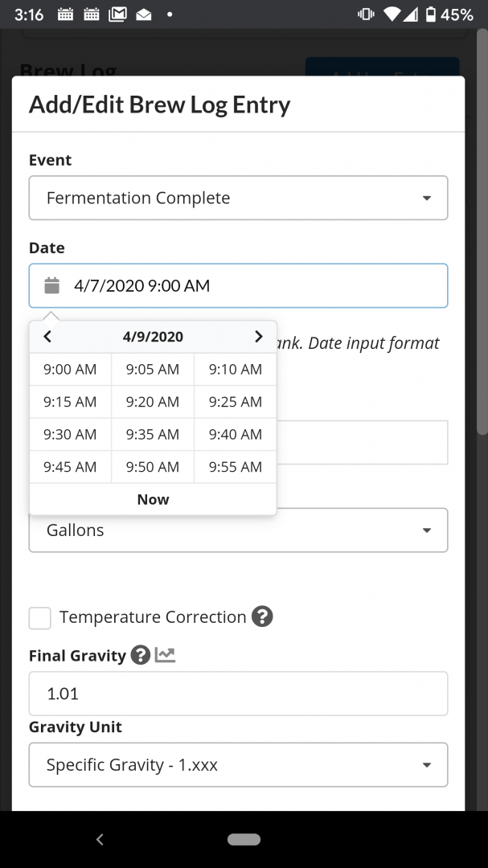Open the Gravity Unit dropdown
488x868 pixels.
tap(238, 764)
